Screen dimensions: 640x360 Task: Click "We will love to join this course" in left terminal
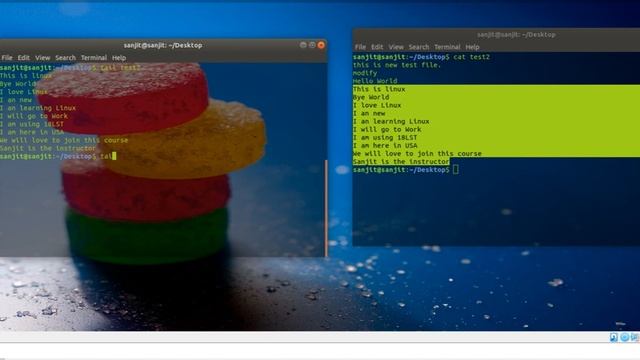click(x=64, y=140)
